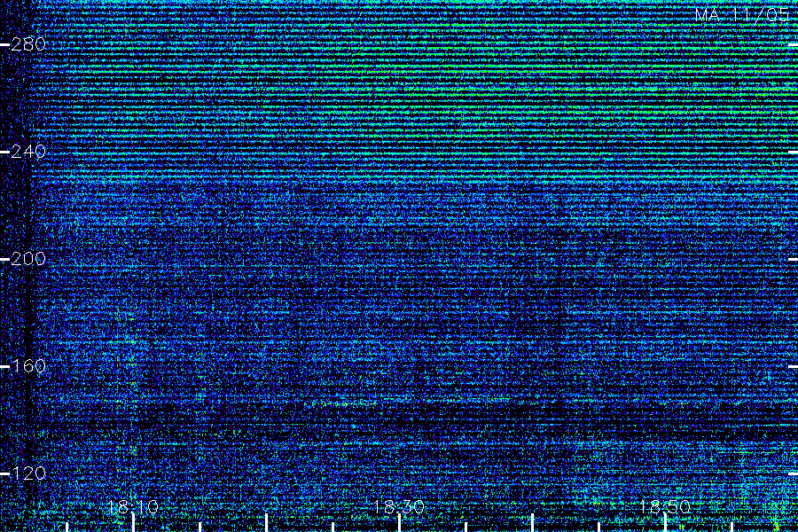Click the 200 frequency axis label
798x532 pixels.
click(x=28, y=259)
